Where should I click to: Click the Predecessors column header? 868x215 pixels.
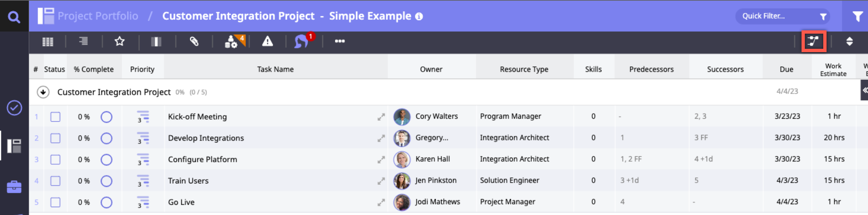tap(651, 69)
